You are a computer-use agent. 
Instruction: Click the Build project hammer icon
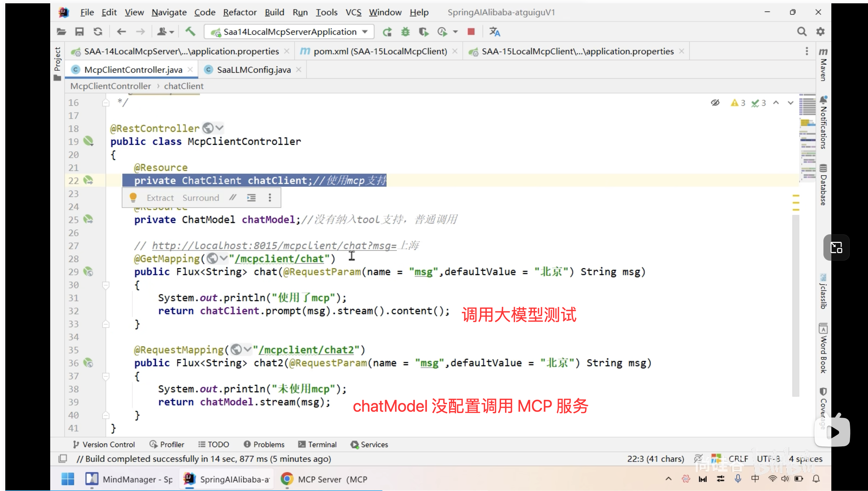point(191,32)
